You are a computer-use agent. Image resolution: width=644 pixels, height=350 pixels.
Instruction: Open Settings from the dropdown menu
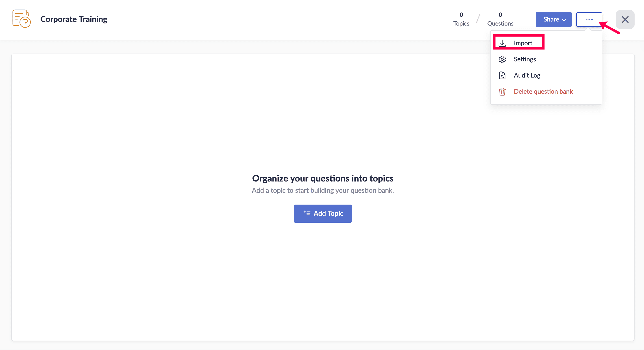point(524,59)
